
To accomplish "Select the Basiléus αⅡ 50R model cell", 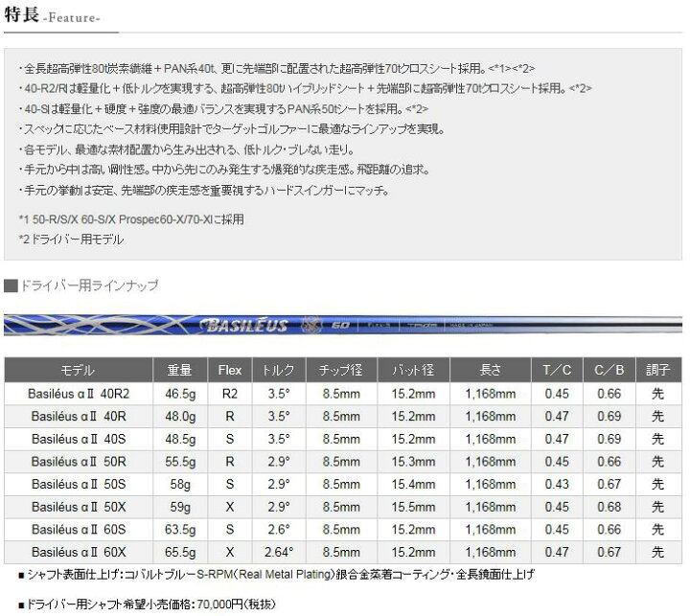I will (79, 462).
